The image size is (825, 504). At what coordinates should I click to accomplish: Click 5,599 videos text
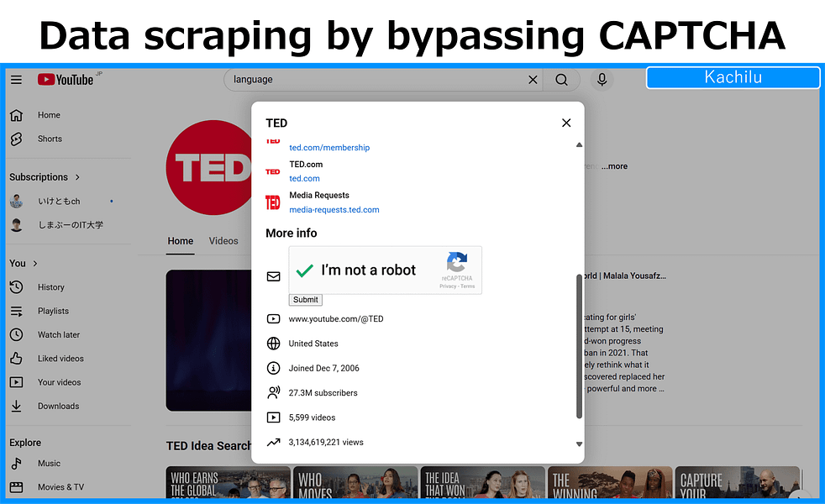coord(312,417)
